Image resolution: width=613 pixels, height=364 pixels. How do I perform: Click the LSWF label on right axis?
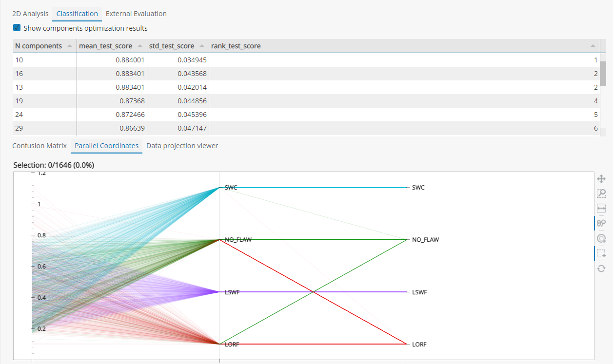pyautogui.click(x=419, y=292)
